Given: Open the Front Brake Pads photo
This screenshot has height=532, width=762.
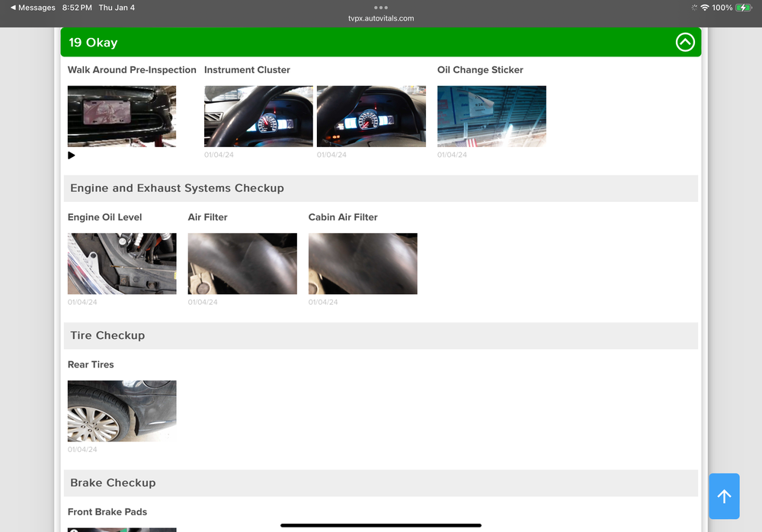Looking at the screenshot, I should coord(122,529).
